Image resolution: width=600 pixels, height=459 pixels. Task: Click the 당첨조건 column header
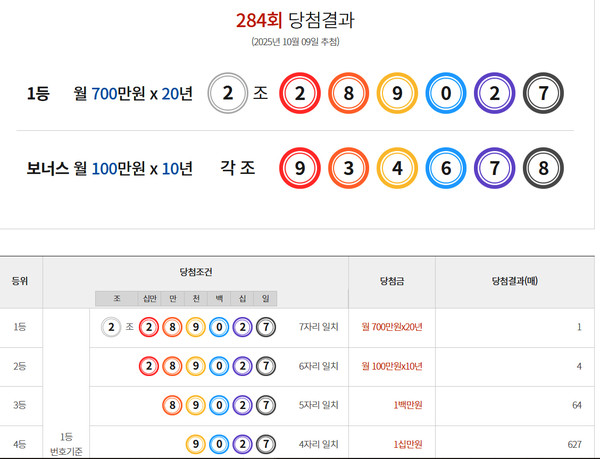pyautogui.click(x=196, y=272)
